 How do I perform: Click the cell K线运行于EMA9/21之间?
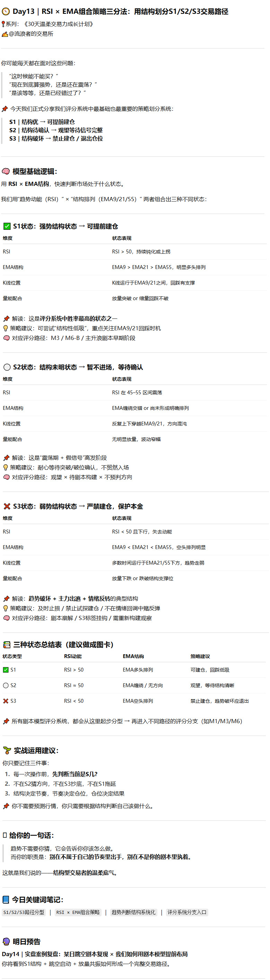(153, 283)
